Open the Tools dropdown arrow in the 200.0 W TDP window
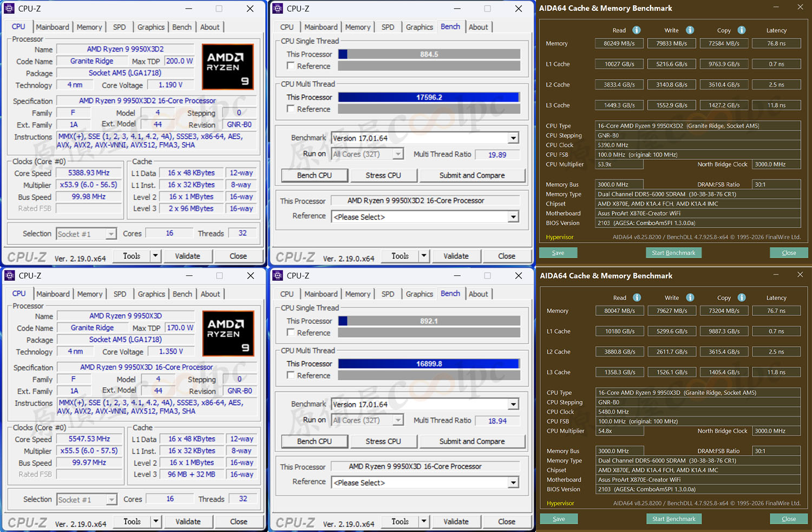This screenshot has height=532, width=812. pos(155,256)
